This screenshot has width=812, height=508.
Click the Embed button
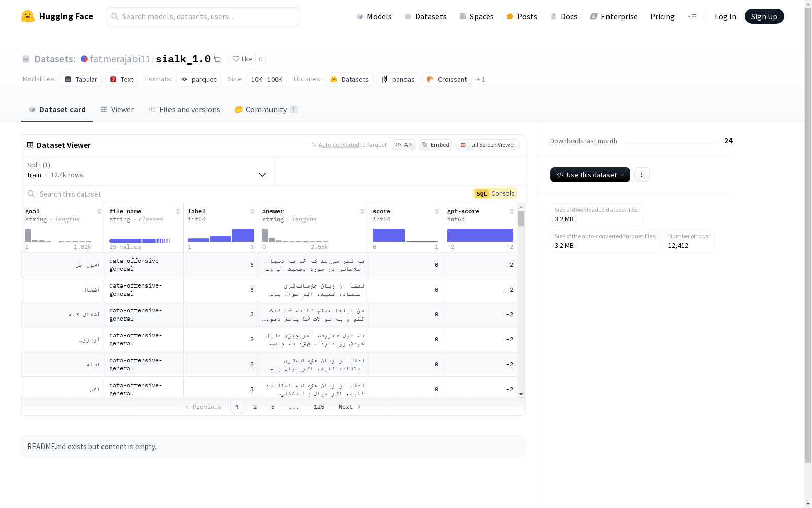click(x=435, y=145)
